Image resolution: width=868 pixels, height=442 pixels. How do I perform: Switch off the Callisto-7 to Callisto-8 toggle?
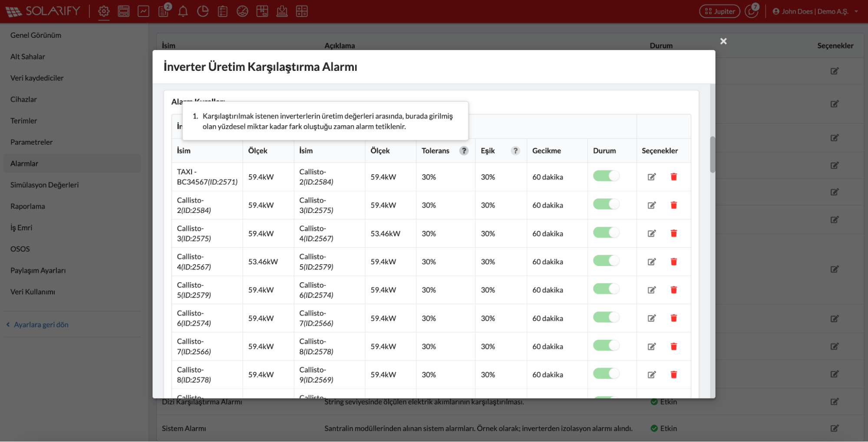tap(606, 346)
